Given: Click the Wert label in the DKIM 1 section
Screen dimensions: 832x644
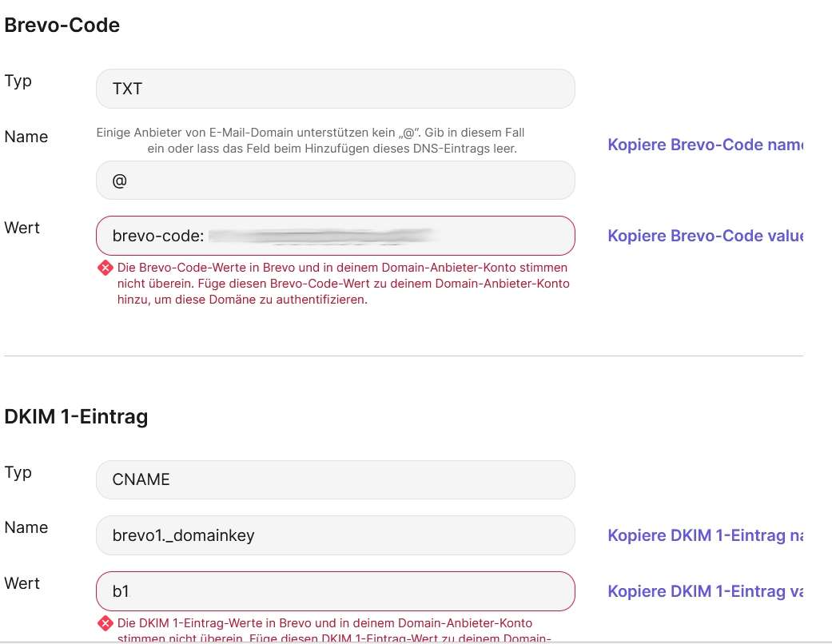Looking at the screenshot, I should (x=22, y=583).
